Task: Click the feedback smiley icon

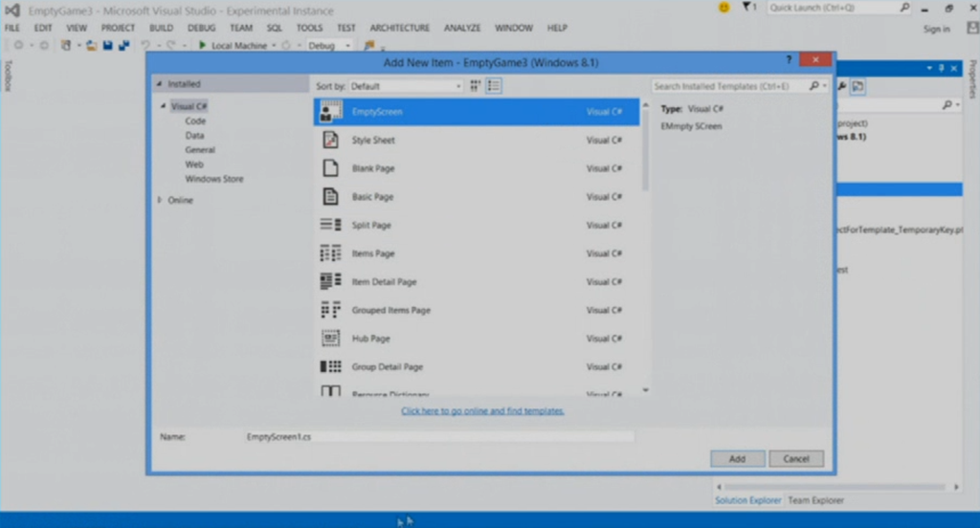Action: pos(724,8)
